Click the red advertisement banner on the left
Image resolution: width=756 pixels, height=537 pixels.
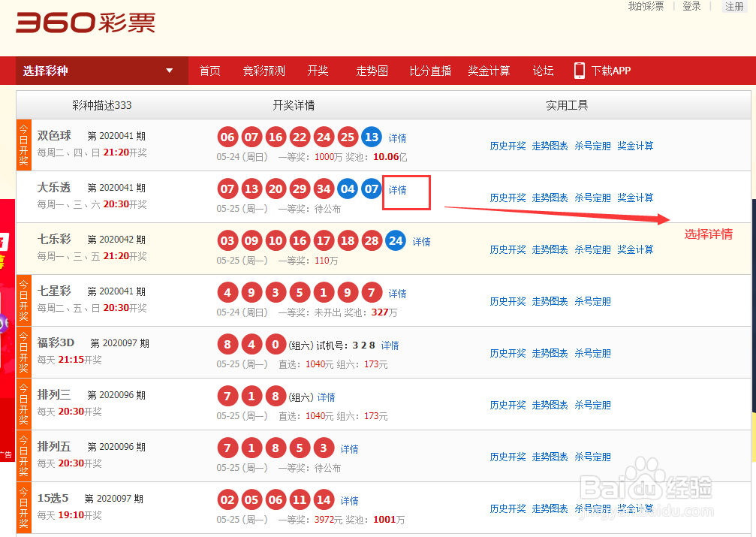coord(6,315)
